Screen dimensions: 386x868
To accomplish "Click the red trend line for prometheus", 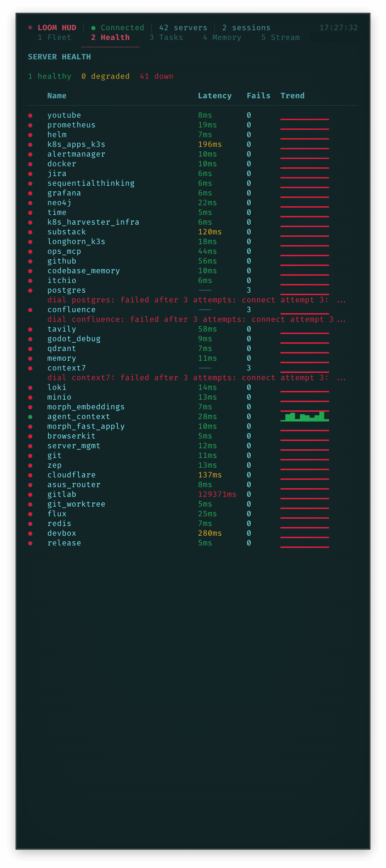I will point(304,126).
